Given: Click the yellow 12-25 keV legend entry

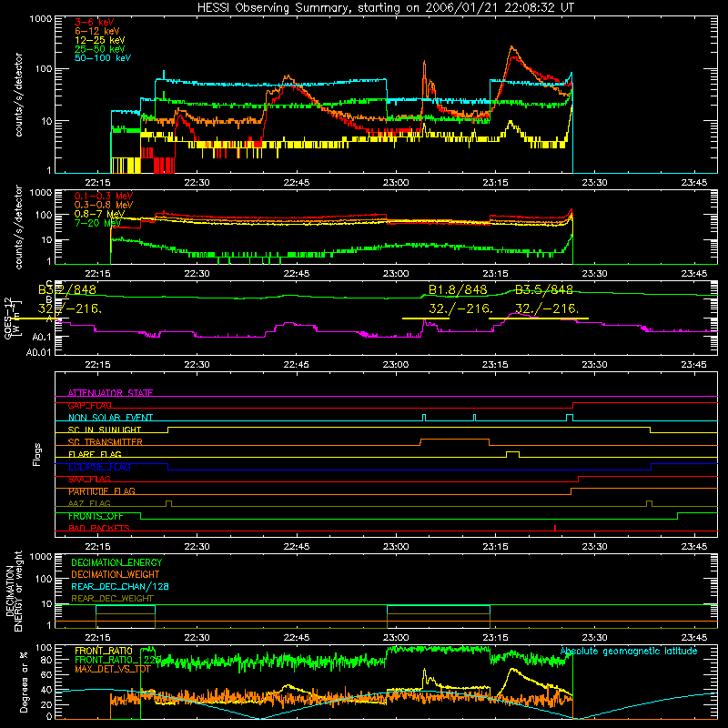Looking at the screenshot, I should point(99,40).
